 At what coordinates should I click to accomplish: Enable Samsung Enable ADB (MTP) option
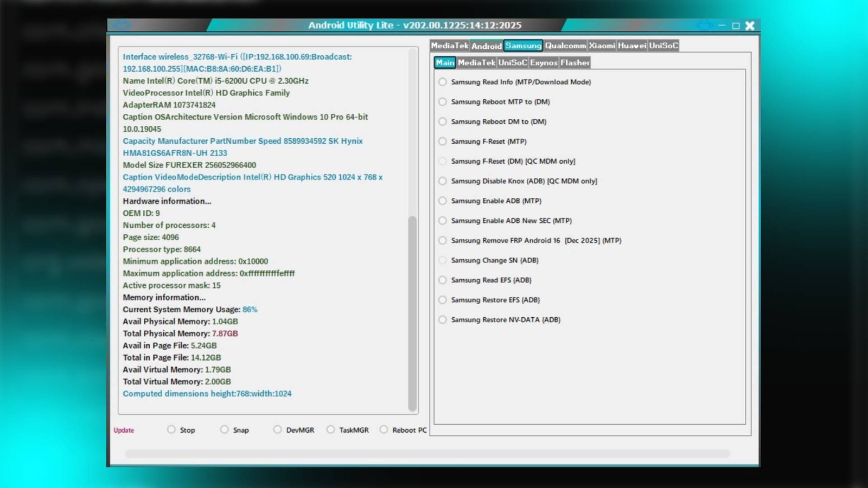[442, 201]
